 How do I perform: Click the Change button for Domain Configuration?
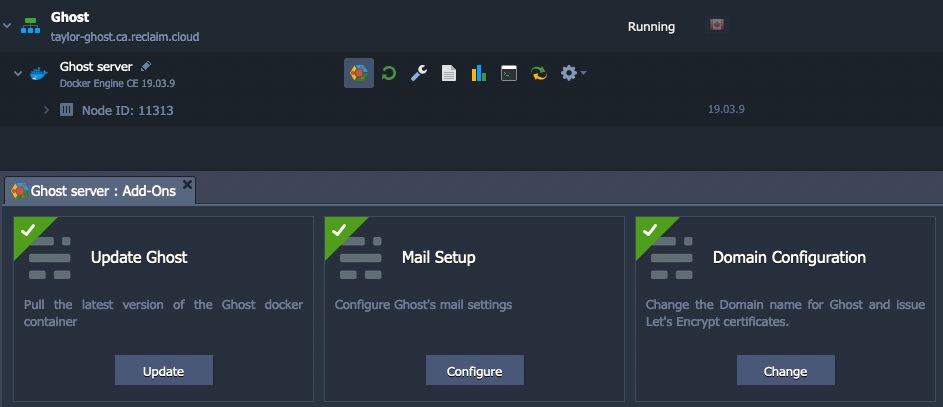(x=785, y=370)
